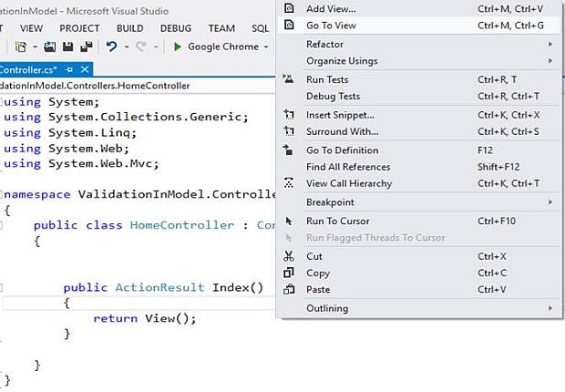Click the Save toolbar icon
The width and height of the screenshot is (565, 392).
pyautogui.click(x=67, y=46)
